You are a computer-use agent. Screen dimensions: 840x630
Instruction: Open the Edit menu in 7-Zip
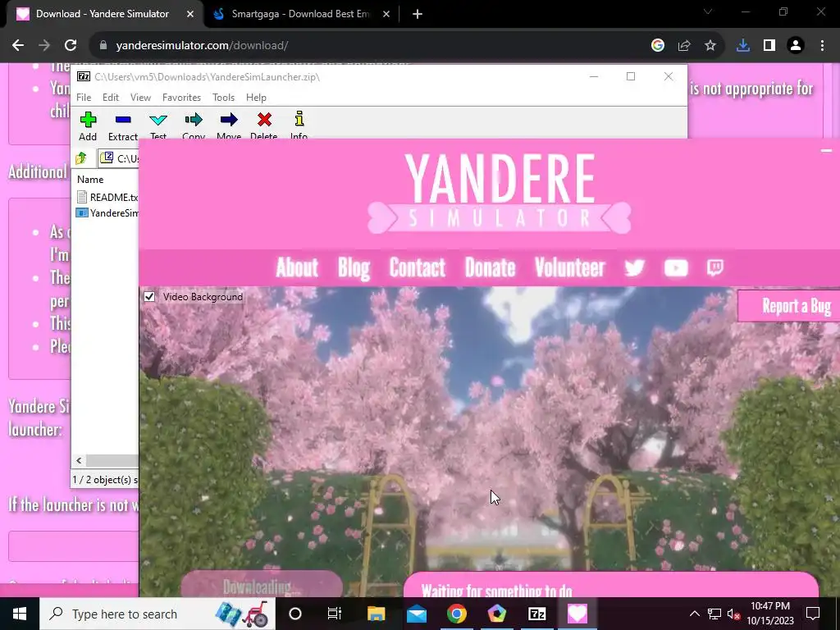tap(111, 98)
